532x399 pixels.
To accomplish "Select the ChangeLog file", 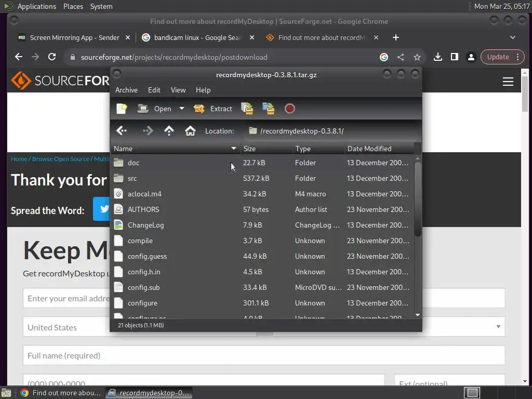I will click(262, 225).
